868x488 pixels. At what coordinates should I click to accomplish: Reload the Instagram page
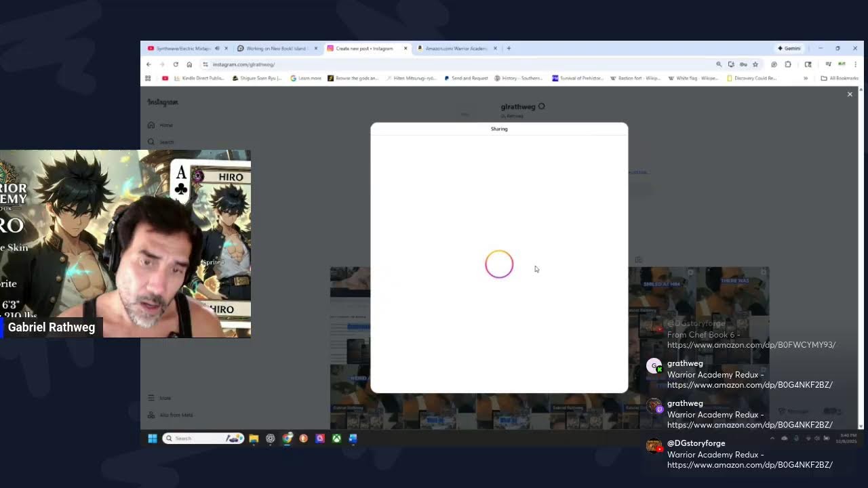click(176, 64)
